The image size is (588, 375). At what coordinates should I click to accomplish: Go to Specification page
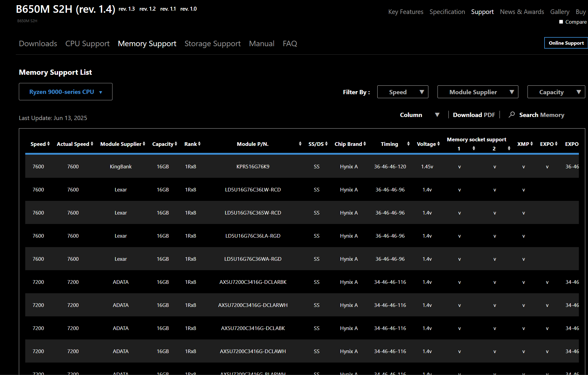(x=447, y=12)
